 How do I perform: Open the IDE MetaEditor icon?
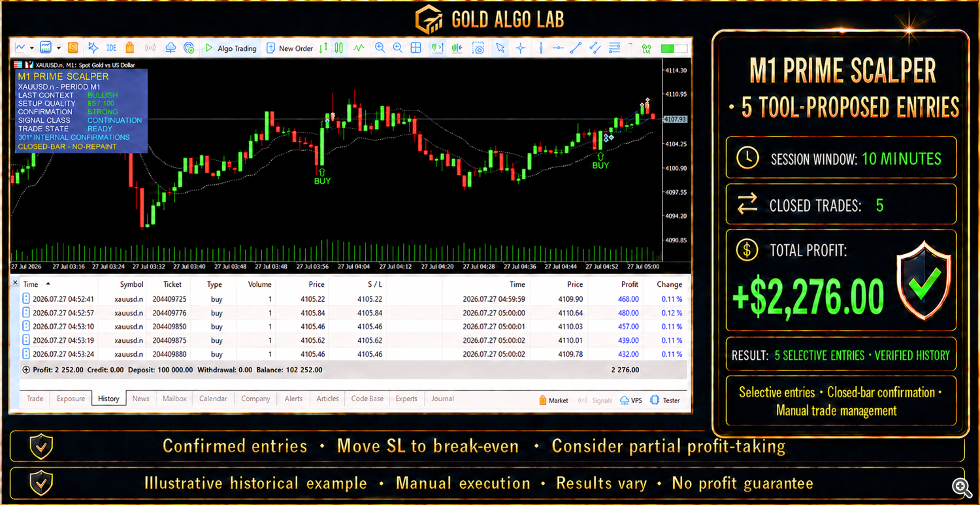(x=112, y=48)
